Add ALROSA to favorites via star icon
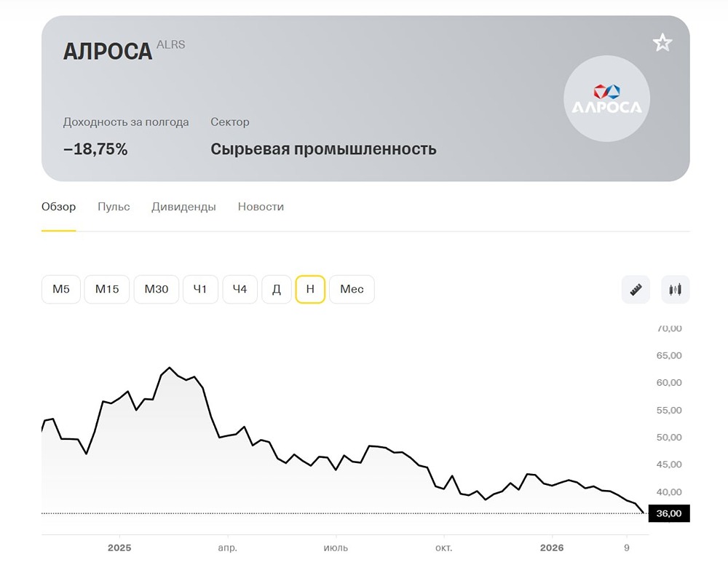 tap(662, 42)
